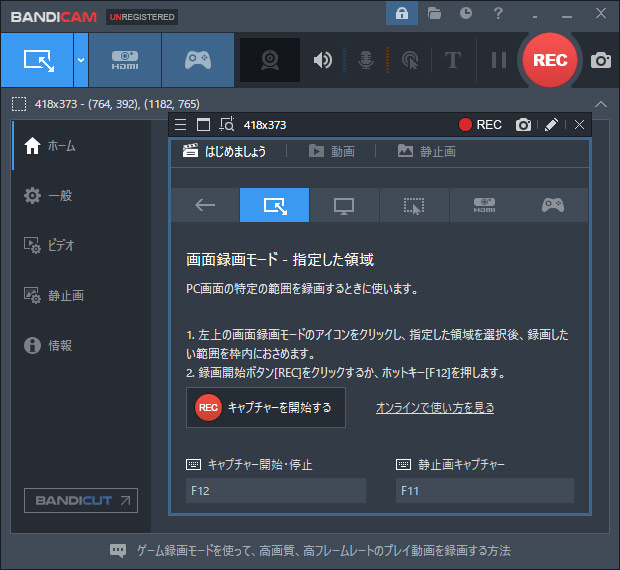Toggle the text overlay T icon
This screenshot has height=570, width=620.
[452, 60]
